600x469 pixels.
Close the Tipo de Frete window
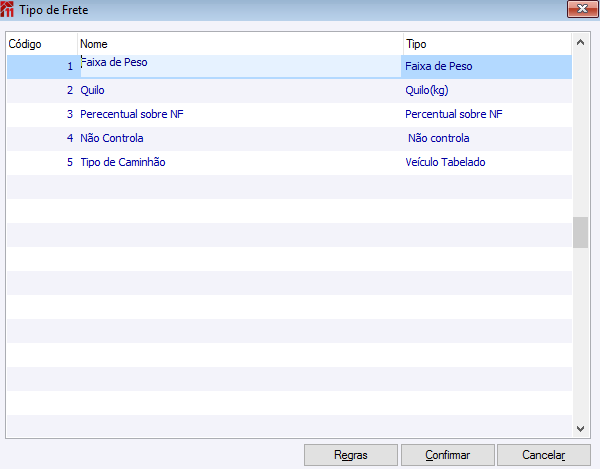(x=582, y=9)
